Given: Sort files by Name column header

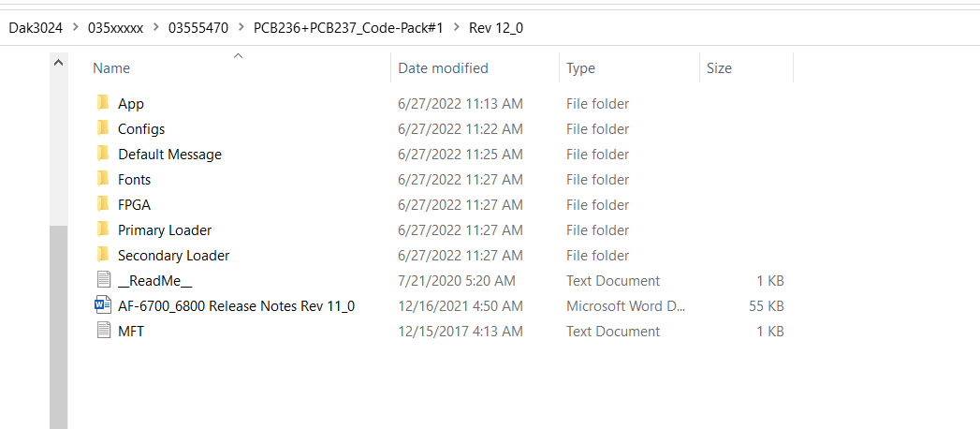Looking at the screenshot, I should click(112, 68).
